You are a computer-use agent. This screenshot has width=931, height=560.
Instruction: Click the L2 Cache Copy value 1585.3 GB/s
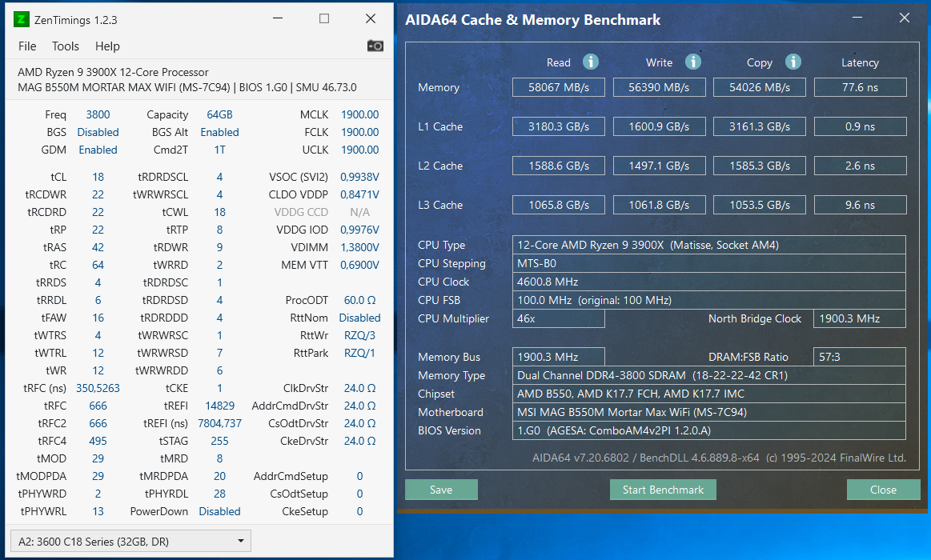point(760,166)
